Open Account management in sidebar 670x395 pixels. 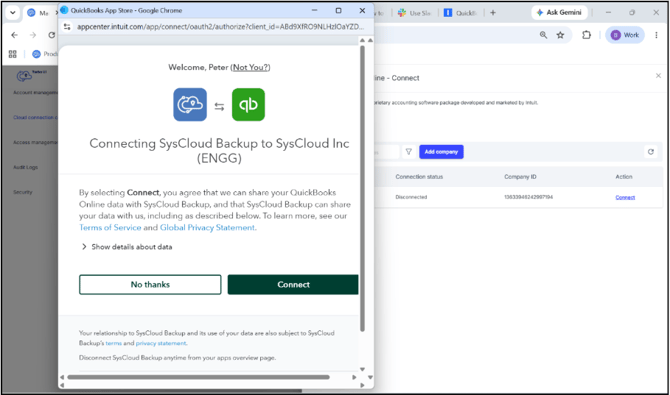(35, 92)
